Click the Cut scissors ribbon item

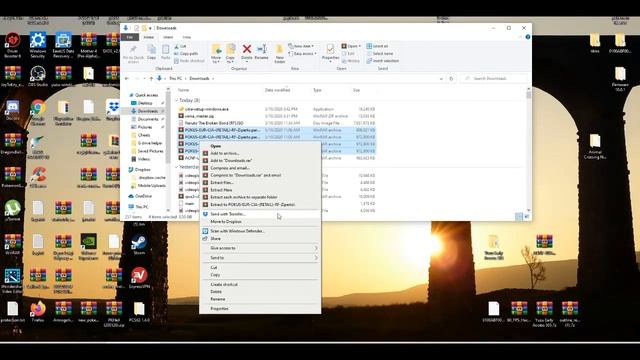click(180, 47)
